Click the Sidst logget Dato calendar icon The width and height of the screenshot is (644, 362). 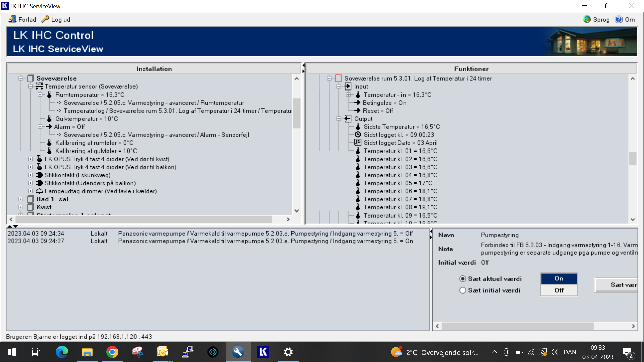pyautogui.click(x=358, y=143)
